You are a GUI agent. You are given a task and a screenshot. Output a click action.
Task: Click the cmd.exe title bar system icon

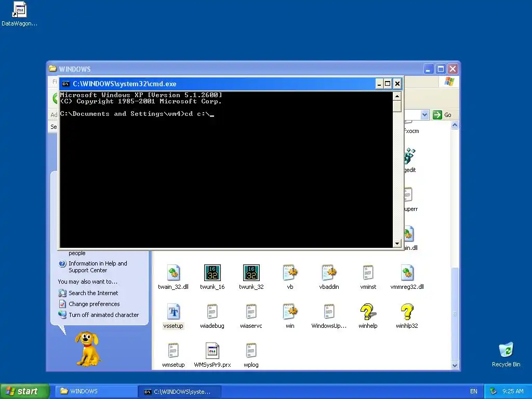pos(66,84)
